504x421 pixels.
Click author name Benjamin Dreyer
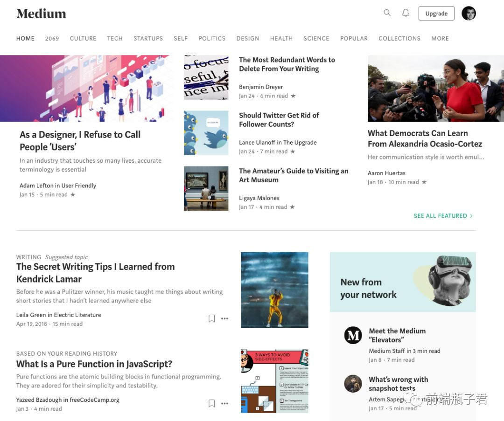(261, 87)
